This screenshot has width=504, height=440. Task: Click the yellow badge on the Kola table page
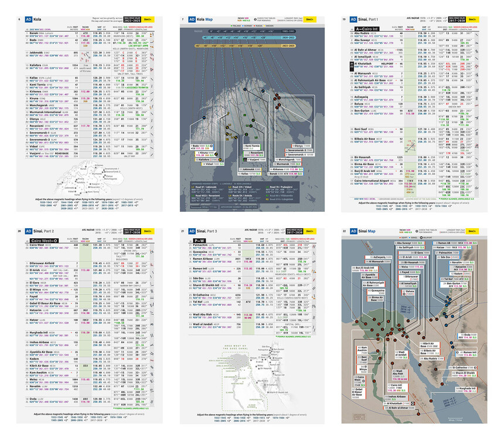point(148,19)
